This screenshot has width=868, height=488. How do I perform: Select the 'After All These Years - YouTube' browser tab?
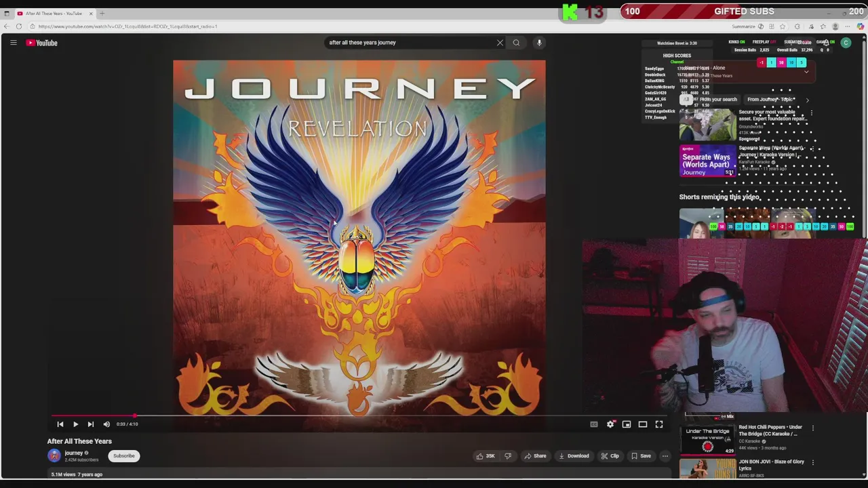pos(54,13)
